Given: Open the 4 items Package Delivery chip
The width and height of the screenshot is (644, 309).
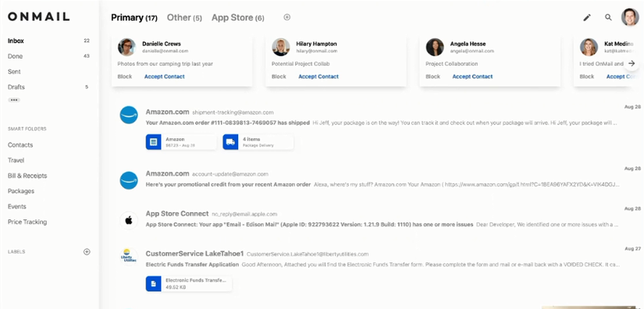Looking at the screenshot, I should pos(258,142).
